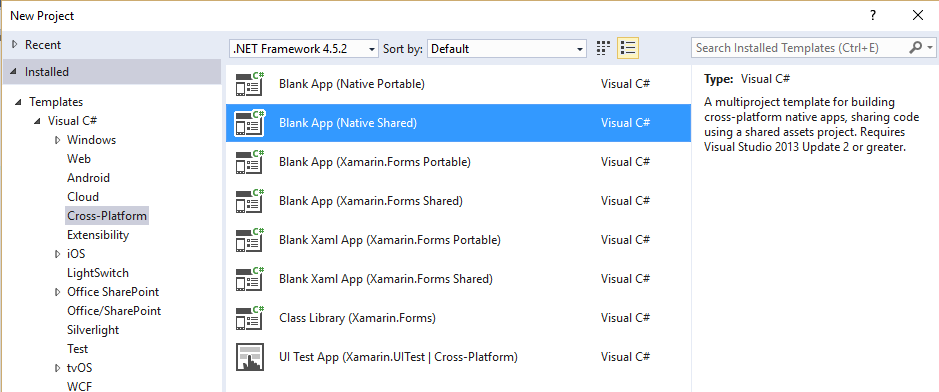Click the search magnifier icon

click(x=915, y=48)
